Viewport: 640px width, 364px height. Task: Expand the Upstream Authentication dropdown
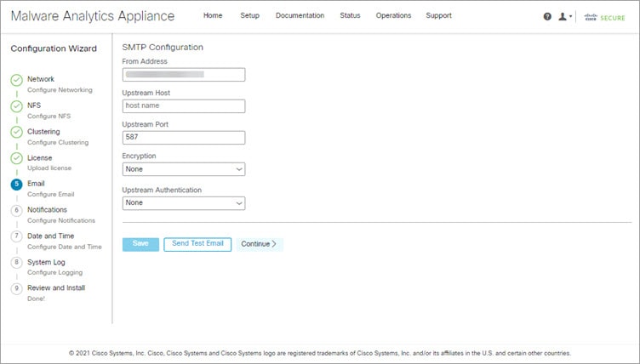pos(184,203)
